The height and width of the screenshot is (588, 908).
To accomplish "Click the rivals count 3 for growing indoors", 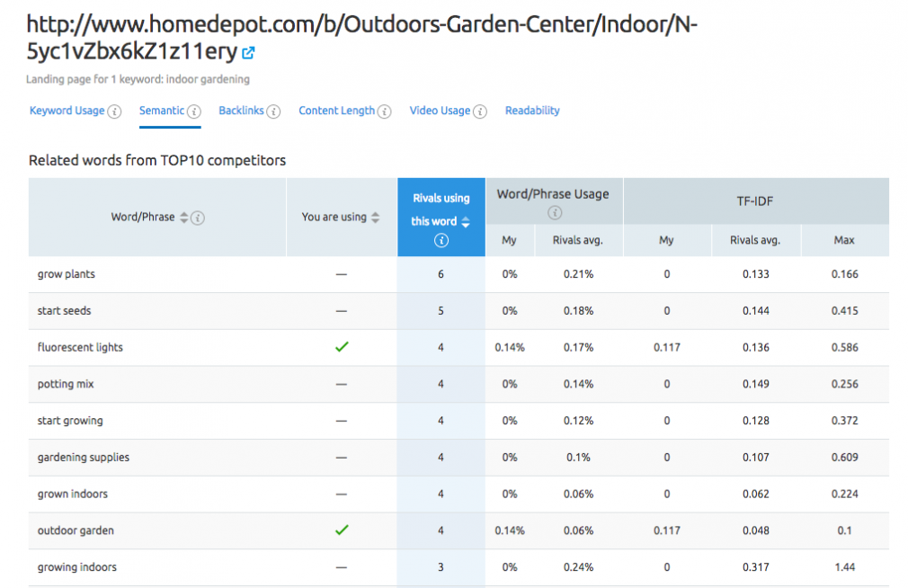I will pos(441,567).
